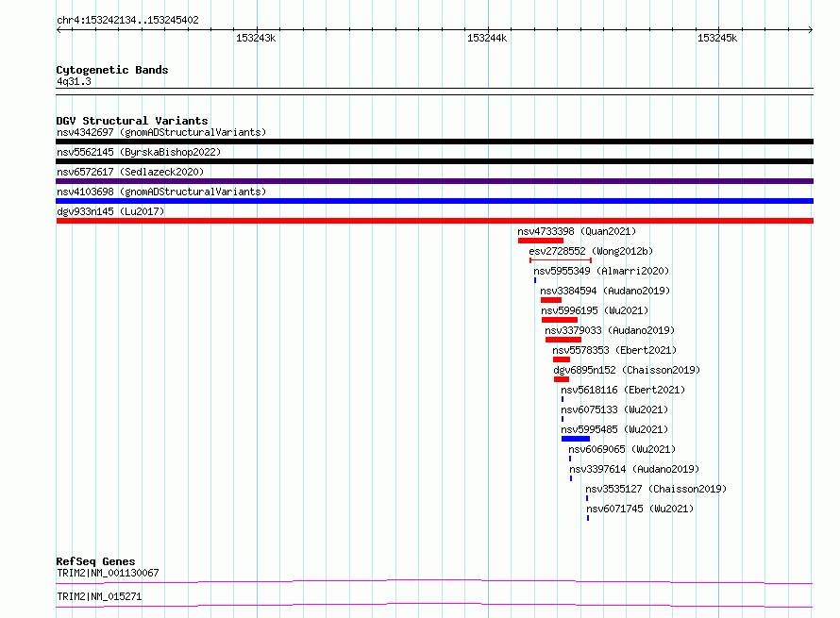This screenshot has width=840, height=618.
Task: Open the Cytogenetic Bands track heading
Action: click(x=112, y=70)
